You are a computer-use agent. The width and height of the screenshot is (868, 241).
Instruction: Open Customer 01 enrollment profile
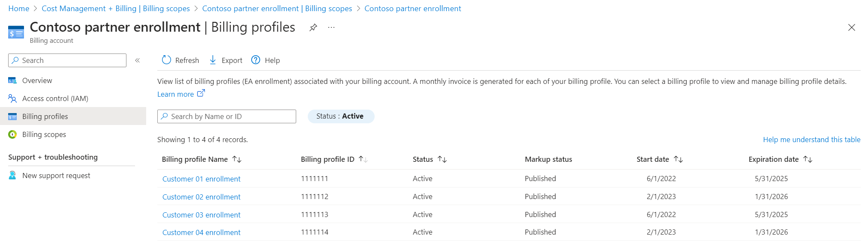coord(201,179)
